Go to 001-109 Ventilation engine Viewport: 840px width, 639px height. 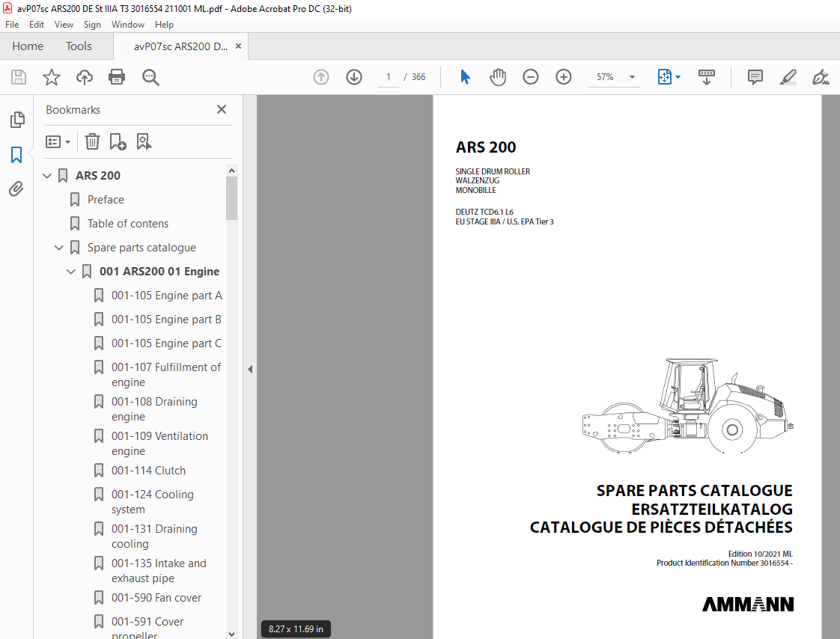(159, 443)
